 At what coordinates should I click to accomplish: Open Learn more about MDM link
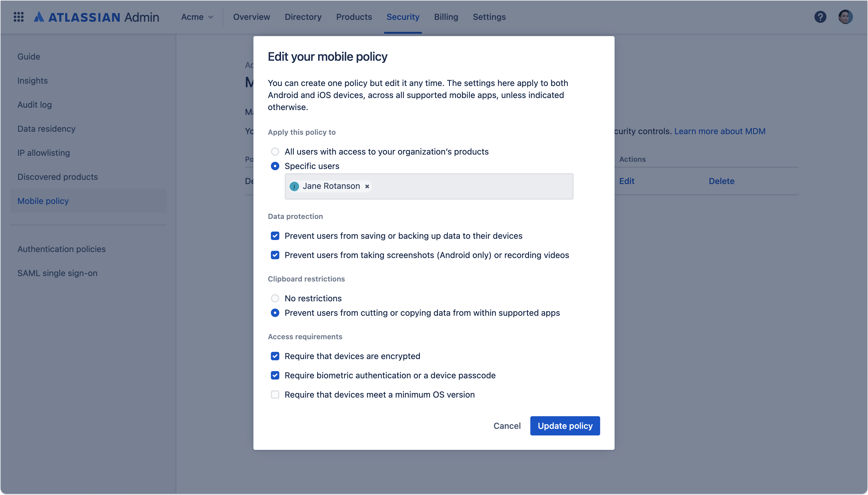(x=720, y=131)
